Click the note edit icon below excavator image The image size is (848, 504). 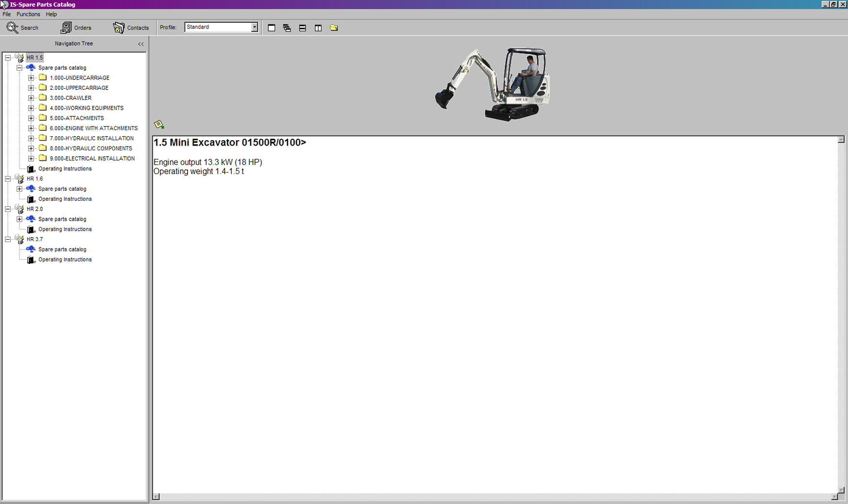tap(159, 125)
